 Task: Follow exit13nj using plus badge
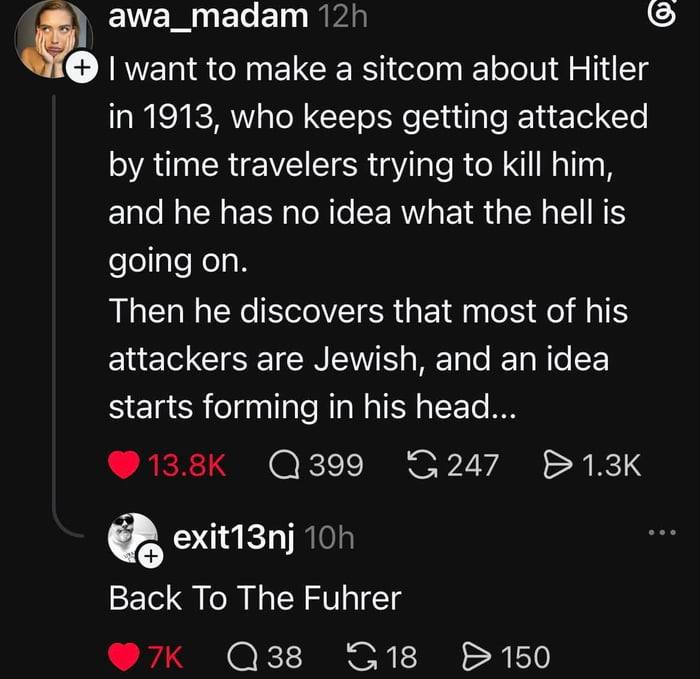click(151, 557)
